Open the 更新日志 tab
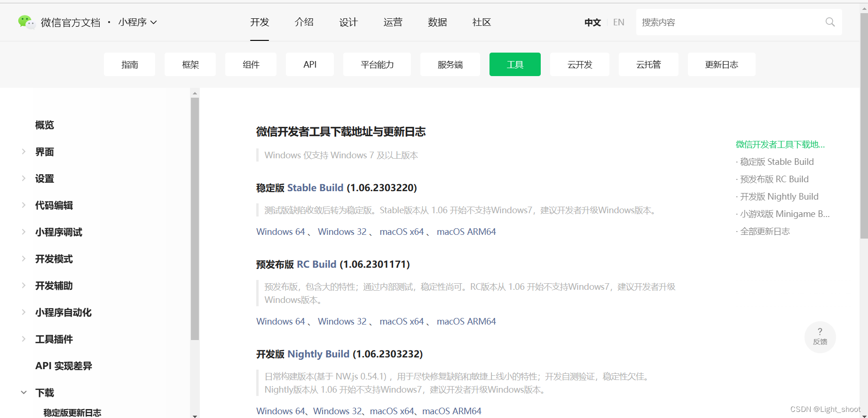 coord(721,64)
